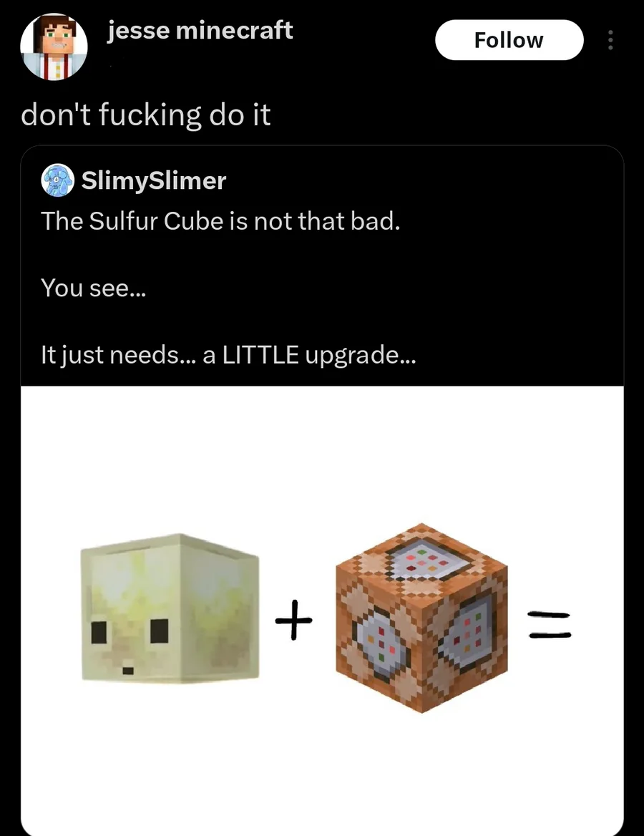Click the plus sign in the image
This screenshot has height=836, width=644.
point(294,619)
